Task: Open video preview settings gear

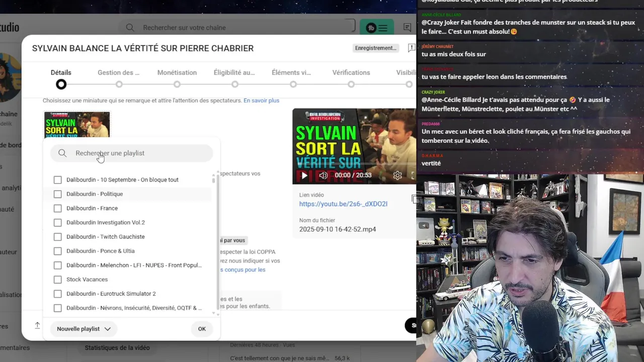Action: (x=397, y=175)
